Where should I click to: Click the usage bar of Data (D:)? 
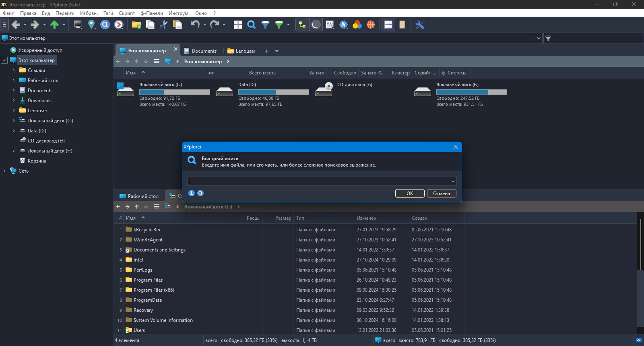pyautogui.click(x=274, y=92)
